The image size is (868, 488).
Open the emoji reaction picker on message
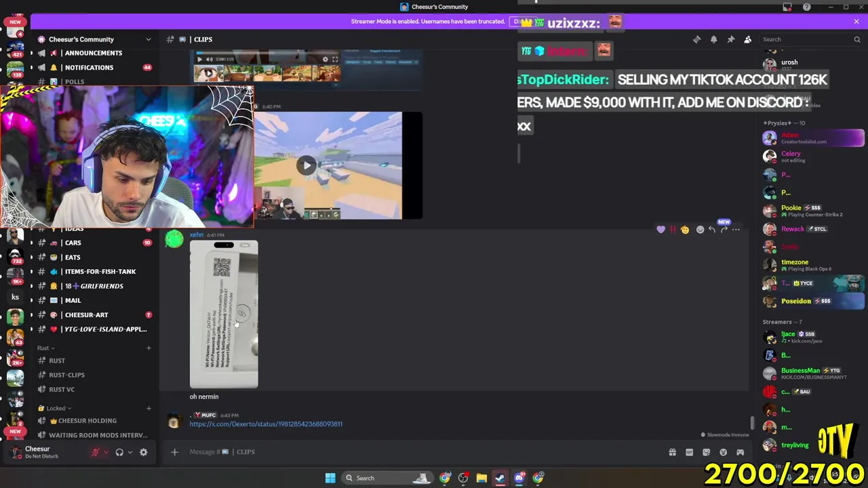[700, 230]
